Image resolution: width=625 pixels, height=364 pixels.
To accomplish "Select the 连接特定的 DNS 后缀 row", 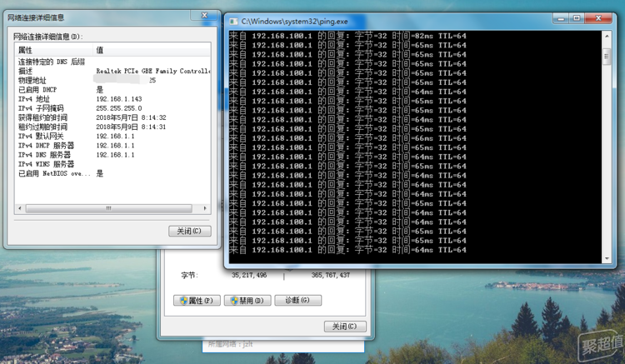I will pos(112,62).
